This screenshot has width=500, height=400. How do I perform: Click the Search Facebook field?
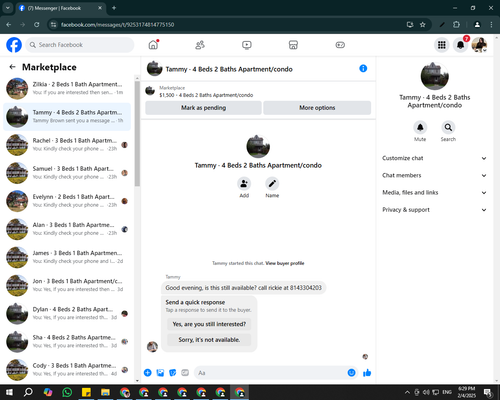point(80,45)
